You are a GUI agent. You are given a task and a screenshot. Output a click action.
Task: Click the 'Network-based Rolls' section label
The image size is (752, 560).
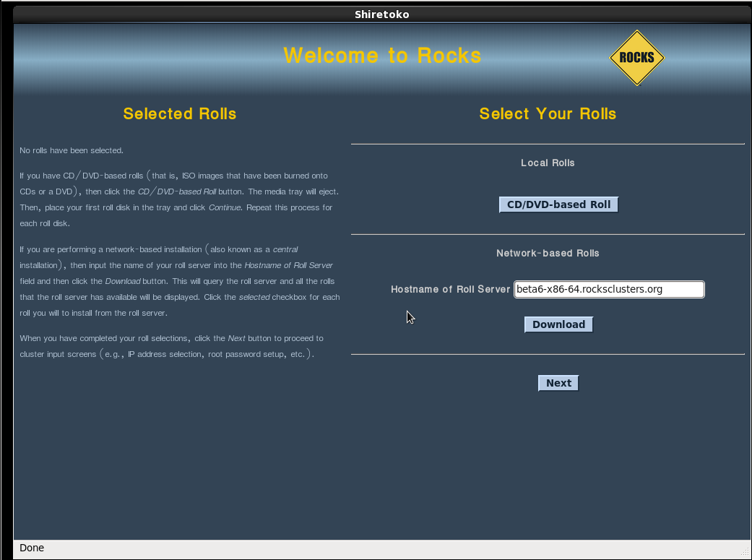[548, 253]
